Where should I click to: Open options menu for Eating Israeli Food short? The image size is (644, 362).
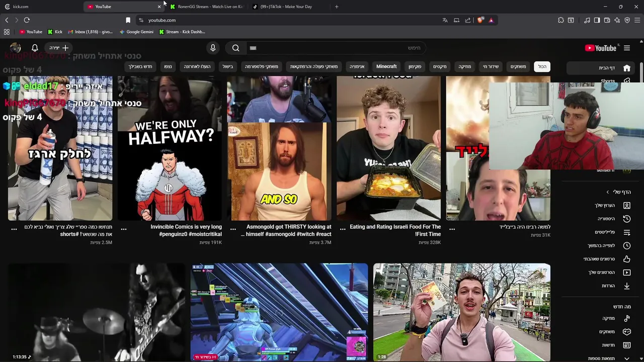pos(343,229)
